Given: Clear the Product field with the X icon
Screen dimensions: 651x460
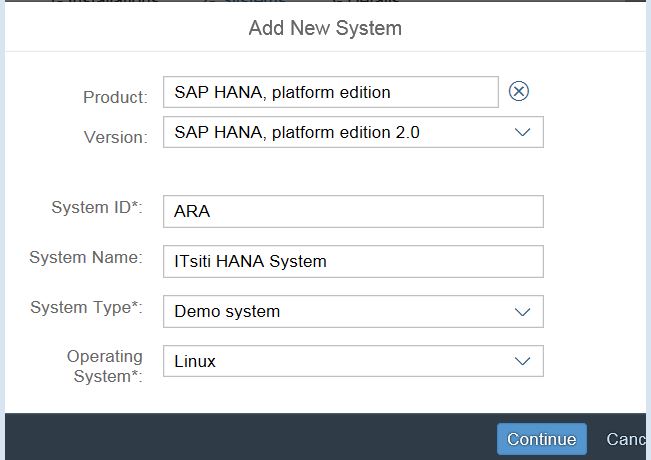Looking at the screenshot, I should click(519, 91).
